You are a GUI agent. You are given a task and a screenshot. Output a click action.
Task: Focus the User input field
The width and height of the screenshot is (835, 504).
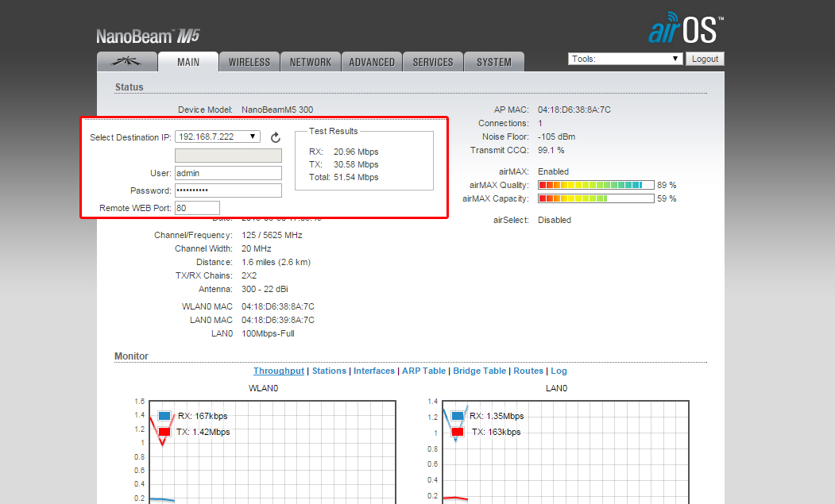229,173
